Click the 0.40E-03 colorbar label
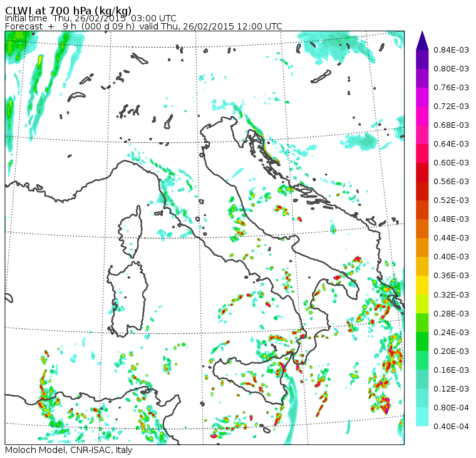476x458 pixels. click(451, 257)
